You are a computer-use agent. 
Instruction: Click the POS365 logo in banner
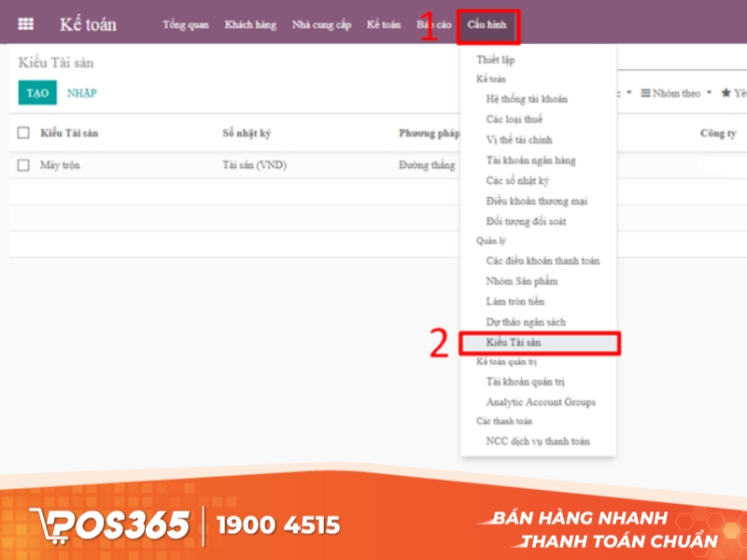click(110, 525)
